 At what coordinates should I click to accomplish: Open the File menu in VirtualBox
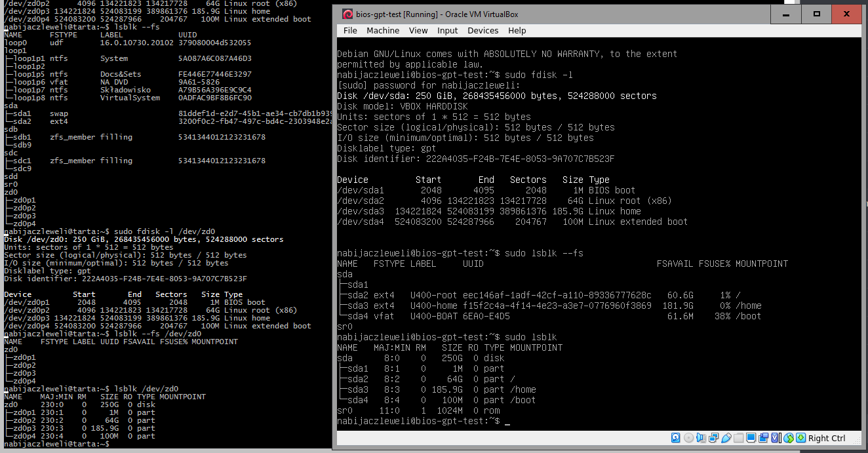(x=350, y=31)
